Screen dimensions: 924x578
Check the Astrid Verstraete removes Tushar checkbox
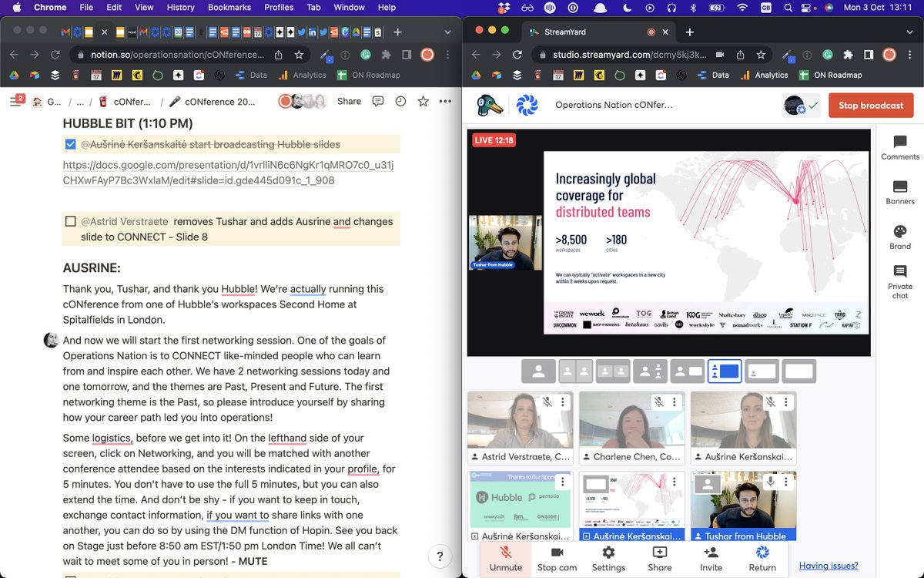coord(71,221)
